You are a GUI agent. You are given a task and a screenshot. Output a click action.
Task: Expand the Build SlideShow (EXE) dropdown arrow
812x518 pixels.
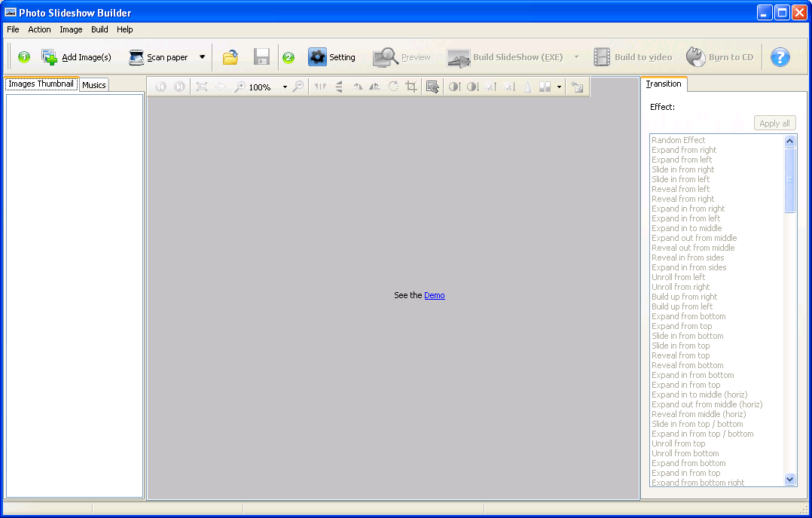(x=577, y=57)
